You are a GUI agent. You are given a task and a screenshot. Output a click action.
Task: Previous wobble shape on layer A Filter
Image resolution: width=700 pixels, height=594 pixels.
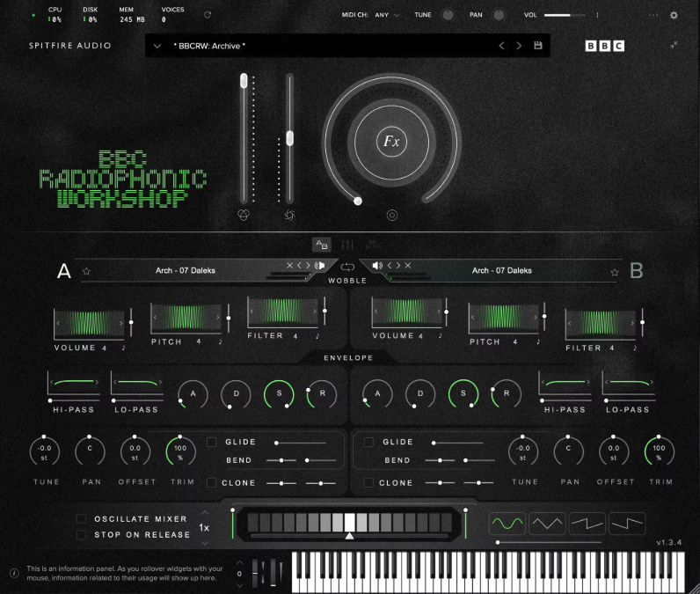point(252,311)
